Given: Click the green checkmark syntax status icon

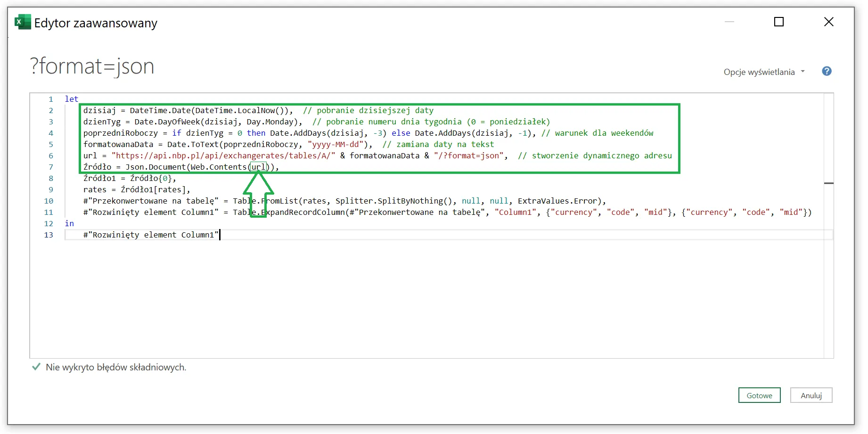Looking at the screenshot, I should (36, 367).
